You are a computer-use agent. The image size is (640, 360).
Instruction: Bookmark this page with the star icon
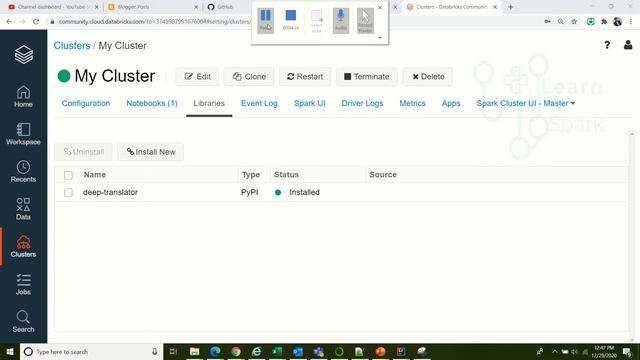(574, 22)
